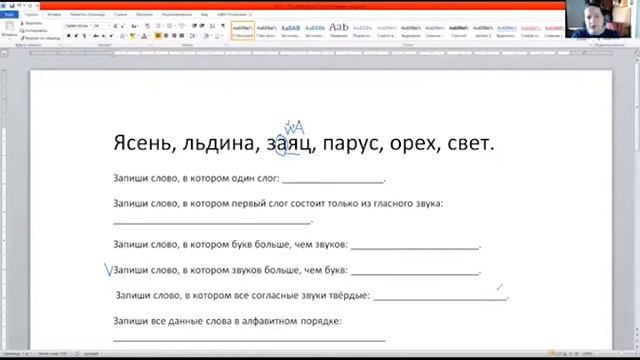Sort text with the sort icon
This screenshot has height=360, width=640.
point(212,26)
